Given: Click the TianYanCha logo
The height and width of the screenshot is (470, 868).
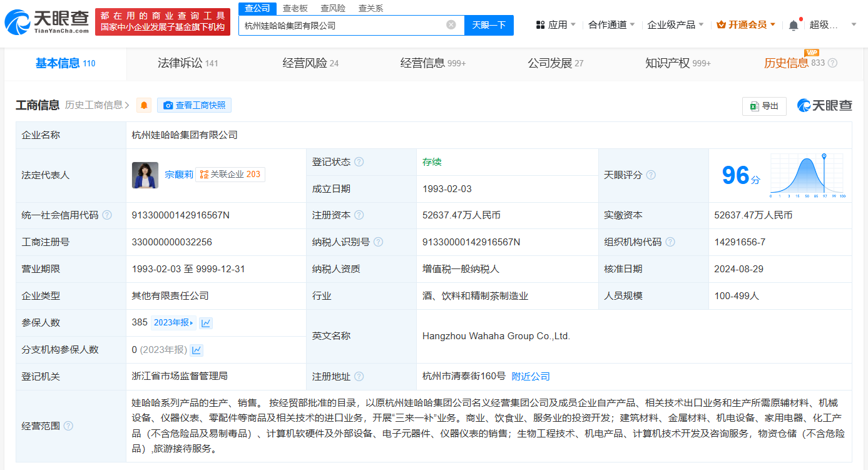Looking at the screenshot, I should coord(47,21).
